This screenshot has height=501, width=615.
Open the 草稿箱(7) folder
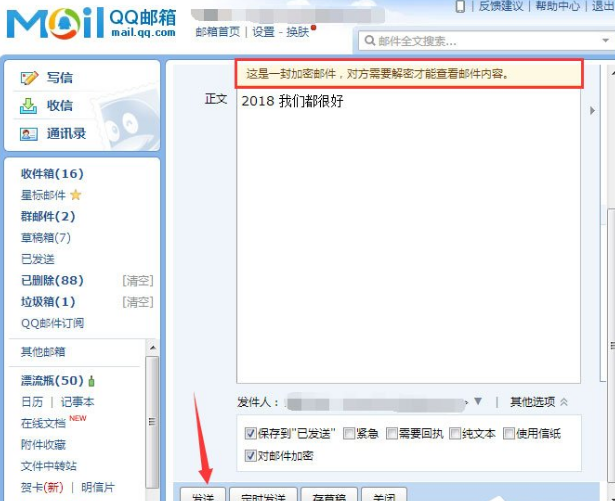click(45, 238)
